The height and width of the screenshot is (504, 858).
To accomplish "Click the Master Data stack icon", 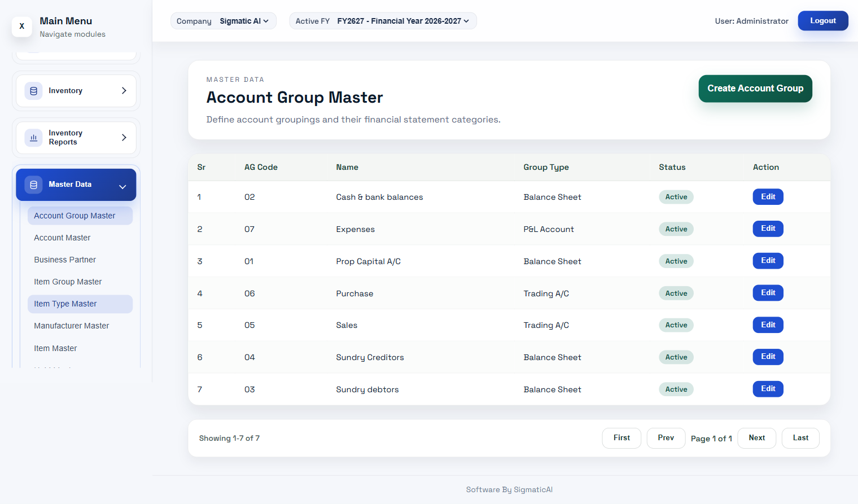I will point(33,185).
